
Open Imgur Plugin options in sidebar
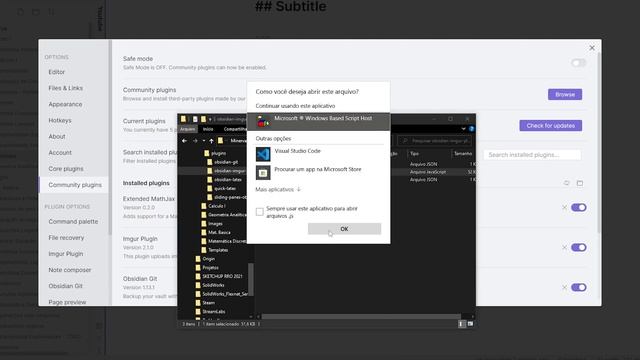tap(66, 254)
